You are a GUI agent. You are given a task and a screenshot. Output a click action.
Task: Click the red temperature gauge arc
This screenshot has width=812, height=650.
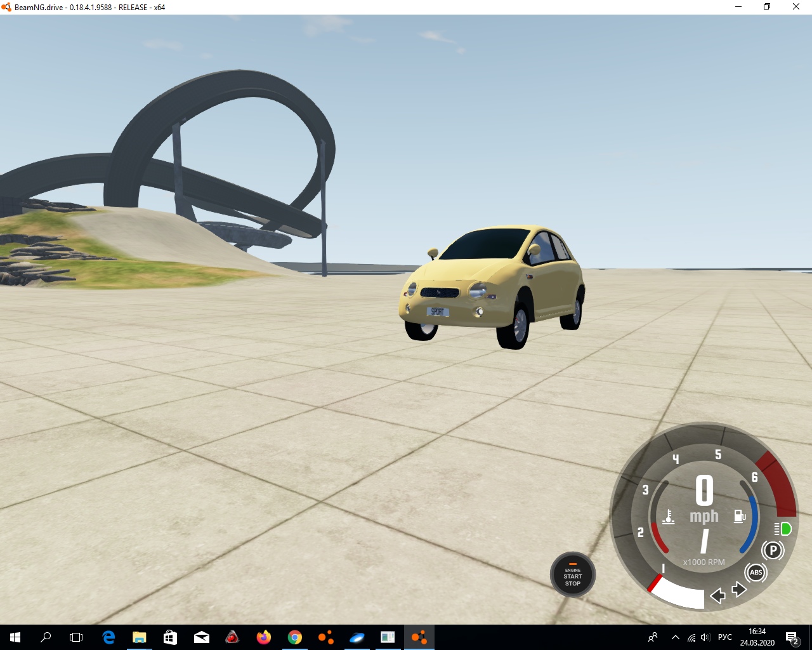coord(658,538)
